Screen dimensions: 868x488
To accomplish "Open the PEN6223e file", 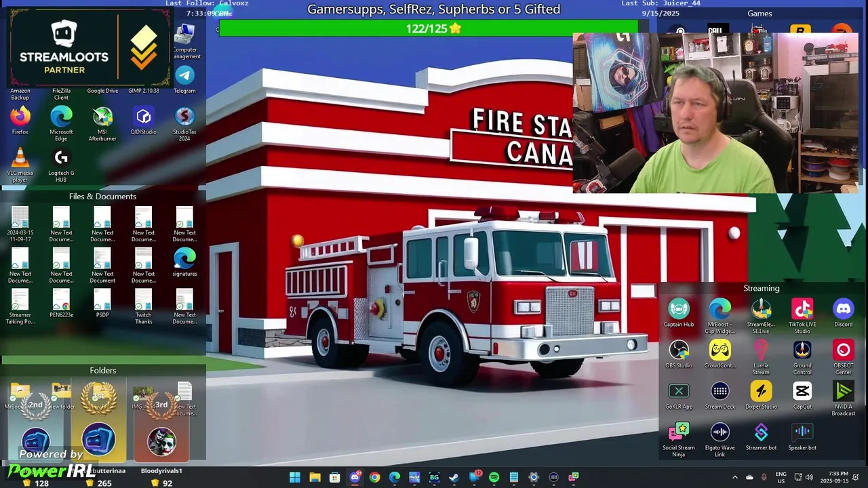I will coord(61,303).
